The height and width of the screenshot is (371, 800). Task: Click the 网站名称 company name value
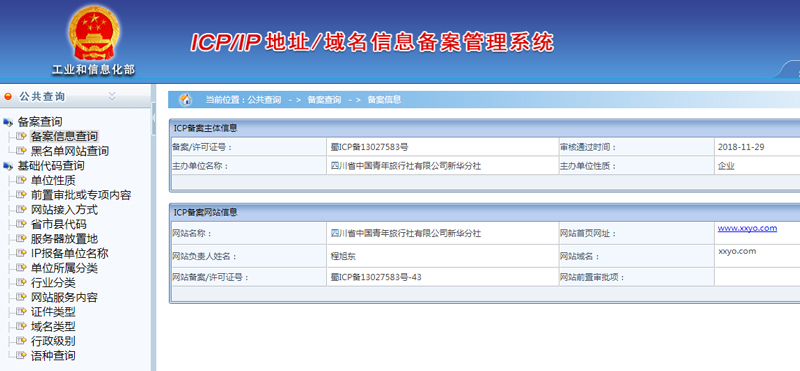click(x=406, y=233)
